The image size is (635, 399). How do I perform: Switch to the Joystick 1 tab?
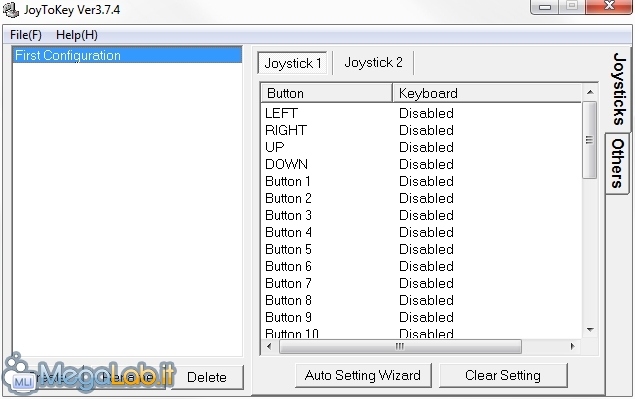click(x=293, y=63)
